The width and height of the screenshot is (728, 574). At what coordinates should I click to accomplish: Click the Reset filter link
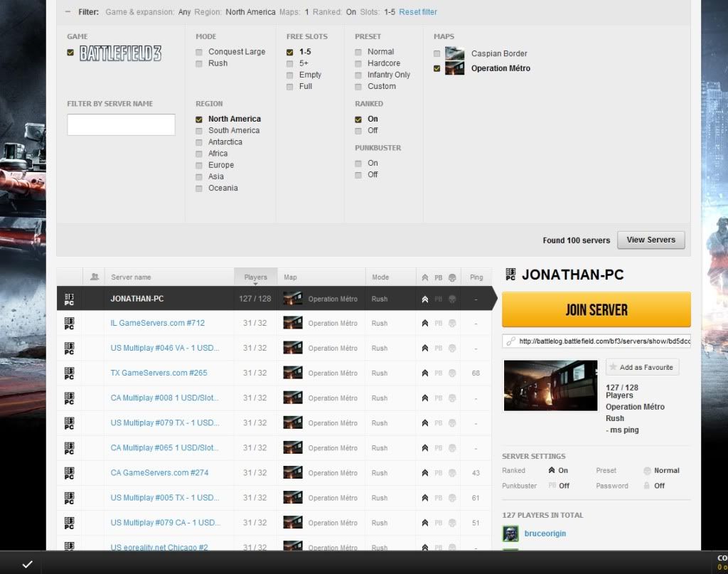tap(417, 11)
